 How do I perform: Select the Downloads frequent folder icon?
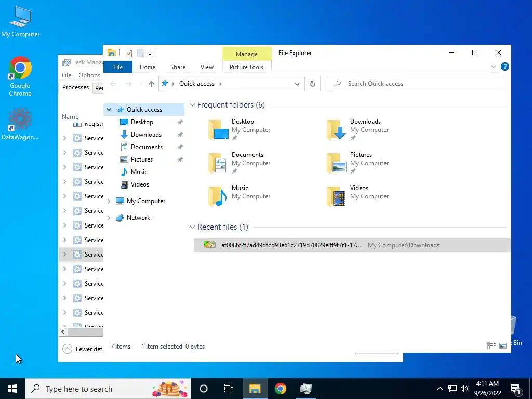tap(336, 129)
